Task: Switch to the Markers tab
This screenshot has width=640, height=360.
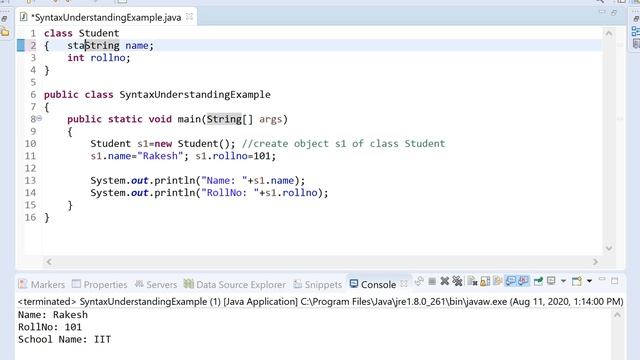Action: (42, 284)
